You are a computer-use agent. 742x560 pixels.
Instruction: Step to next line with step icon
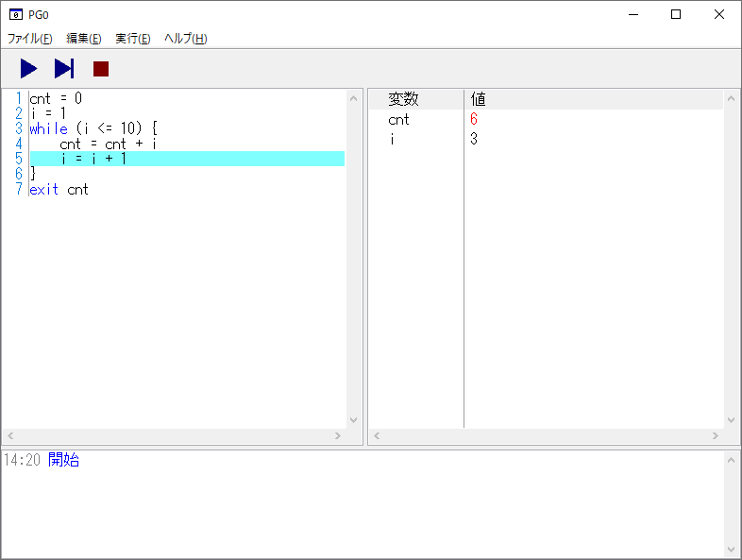pos(64,69)
